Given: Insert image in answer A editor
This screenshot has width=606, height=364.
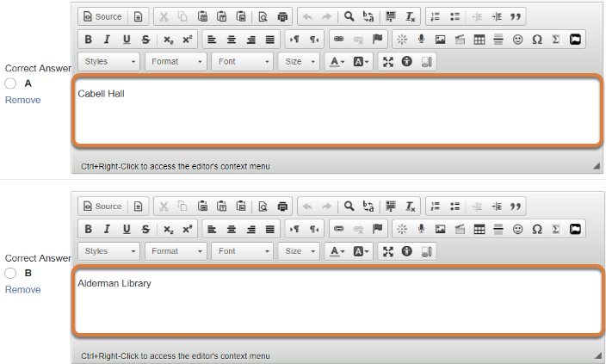Looking at the screenshot, I should point(440,40).
